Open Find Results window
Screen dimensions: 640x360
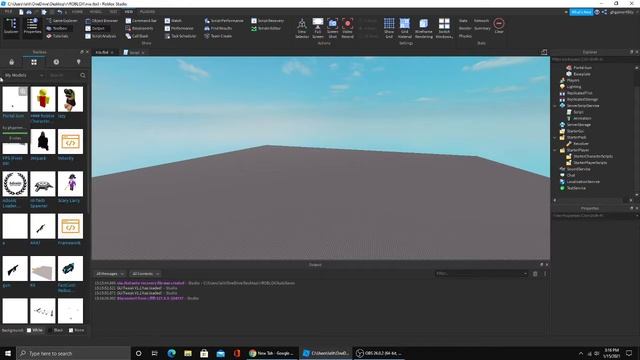pyautogui.click(x=218, y=28)
